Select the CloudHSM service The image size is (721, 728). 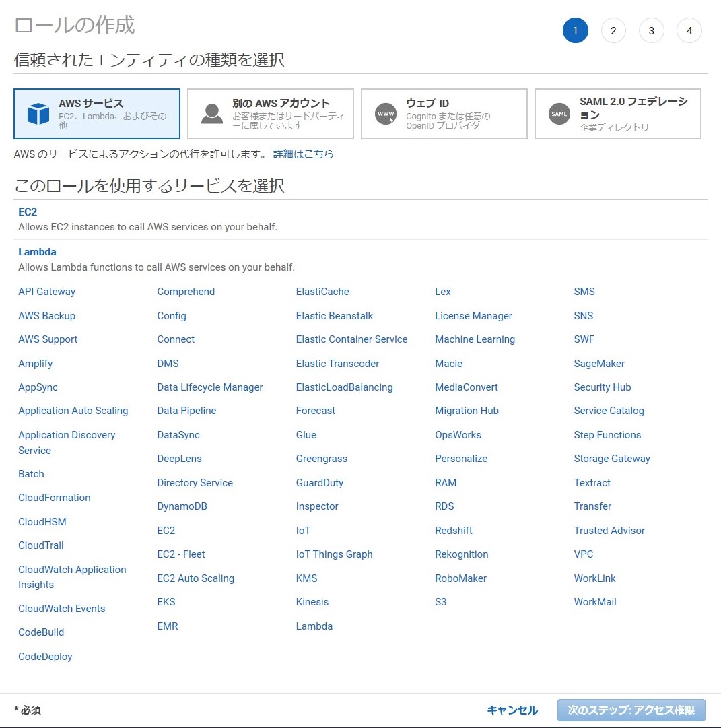[42, 522]
